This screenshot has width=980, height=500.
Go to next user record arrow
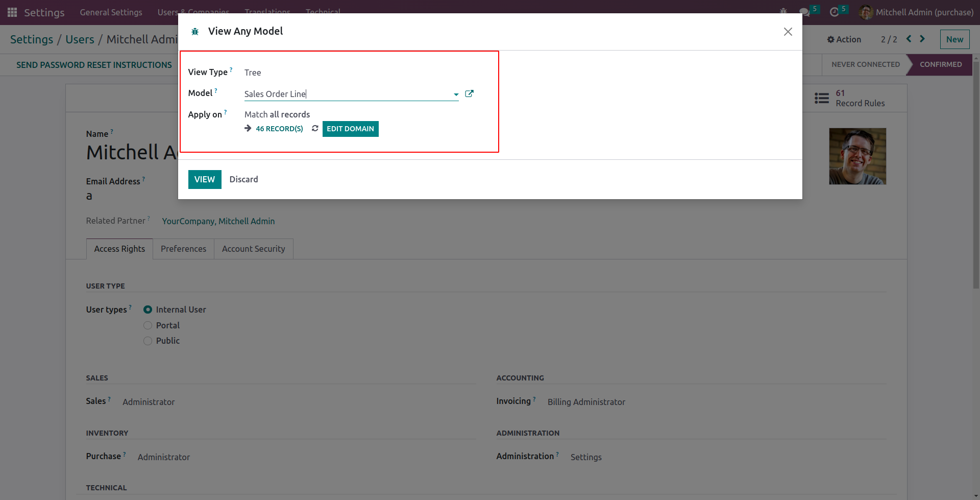(922, 39)
